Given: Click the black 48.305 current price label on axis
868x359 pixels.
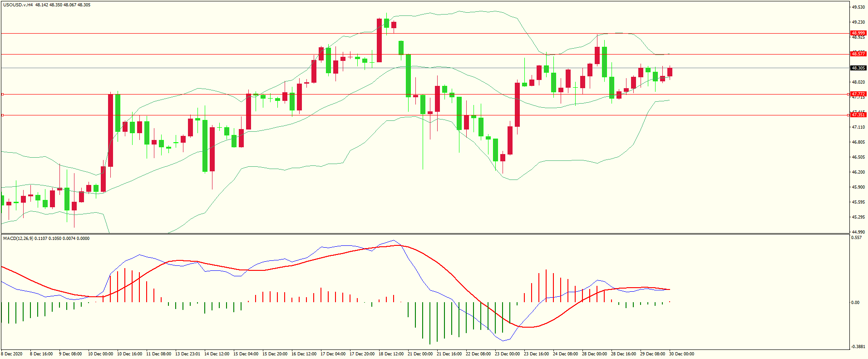Looking at the screenshot, I should click(858, 68).
